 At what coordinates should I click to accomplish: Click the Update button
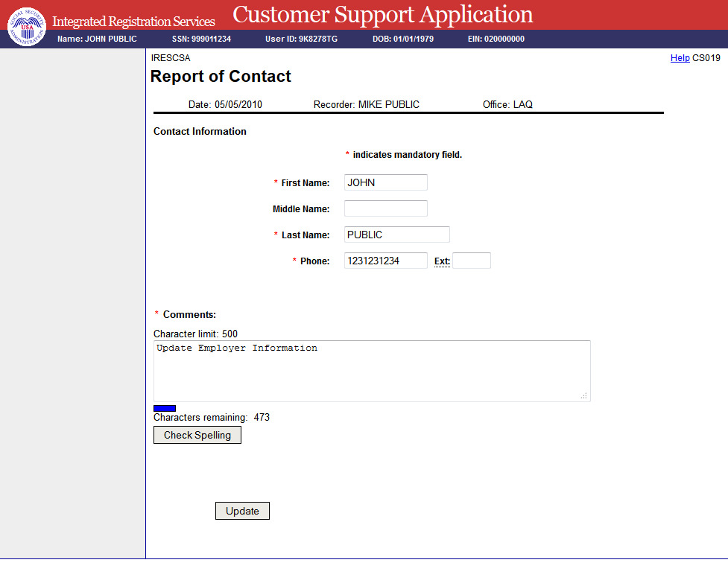242,511
